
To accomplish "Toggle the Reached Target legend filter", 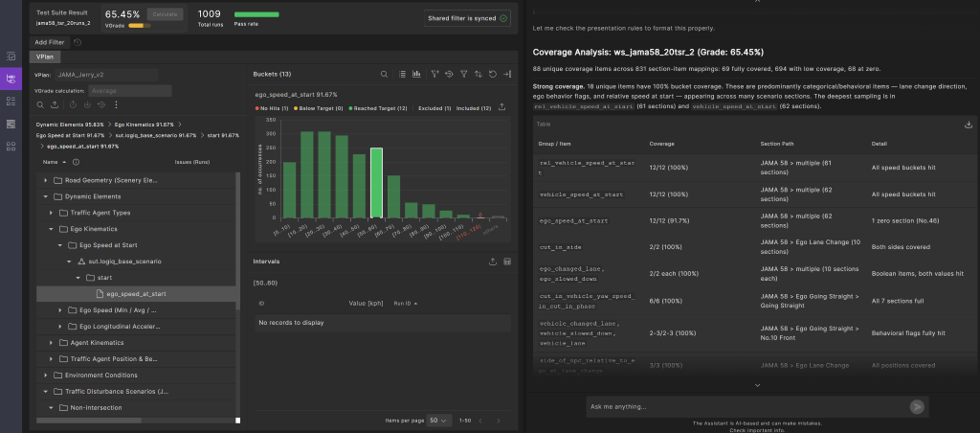I will [x=378, y=108].
